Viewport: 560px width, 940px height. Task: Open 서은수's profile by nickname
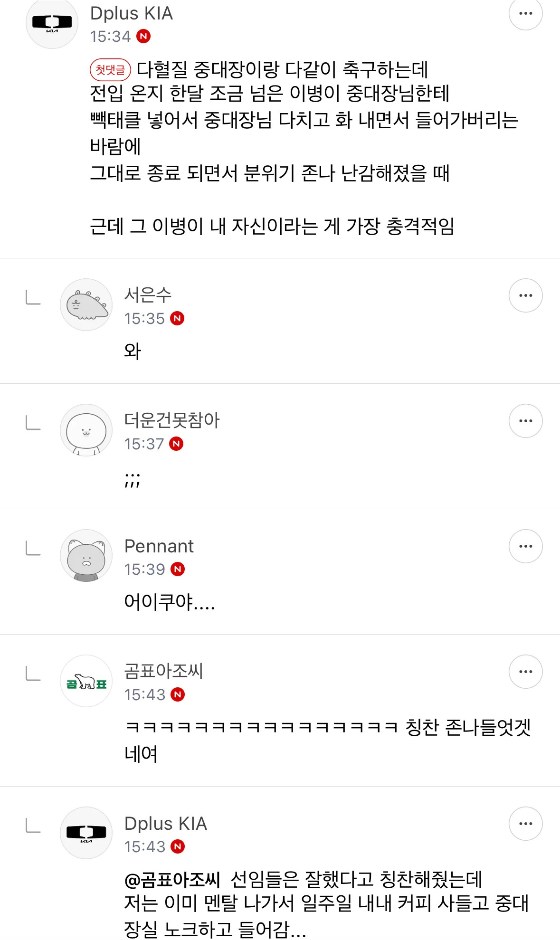(x=148, y=295)
